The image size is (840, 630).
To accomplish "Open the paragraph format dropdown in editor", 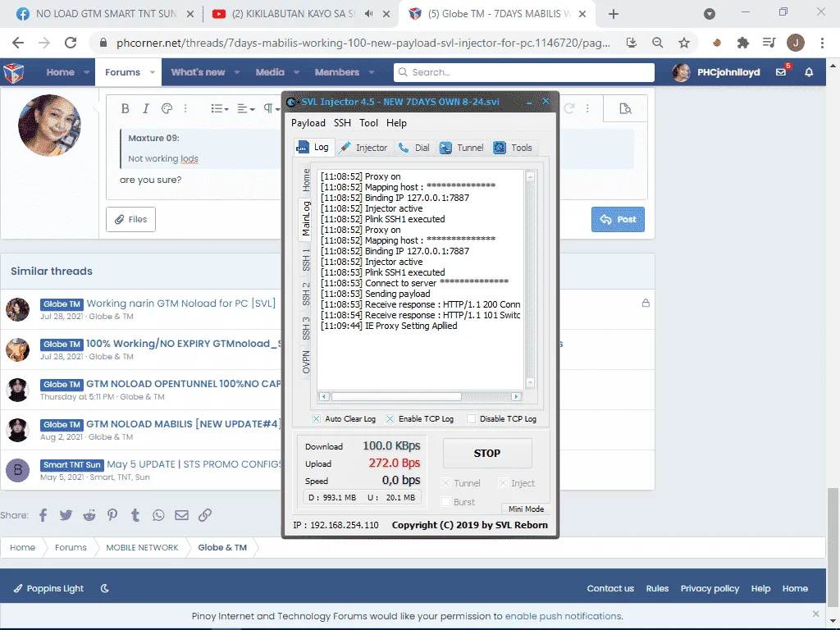I will coord(271,109).
